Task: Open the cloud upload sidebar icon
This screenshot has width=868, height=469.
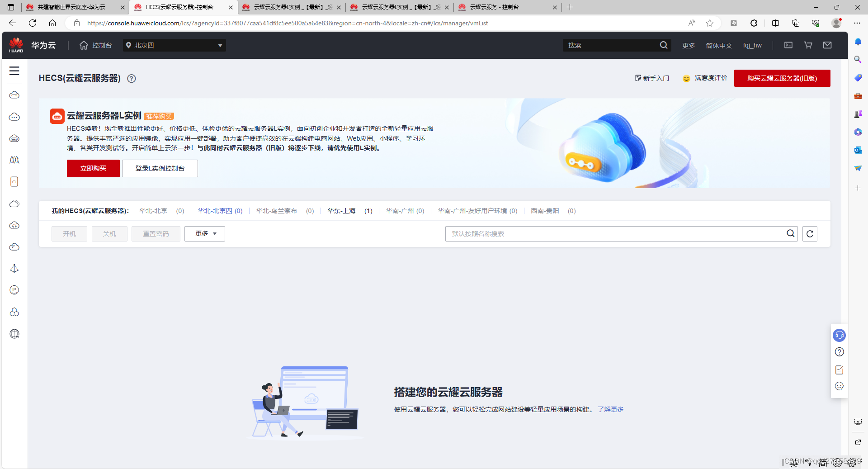Action: [x=14, y=225]
